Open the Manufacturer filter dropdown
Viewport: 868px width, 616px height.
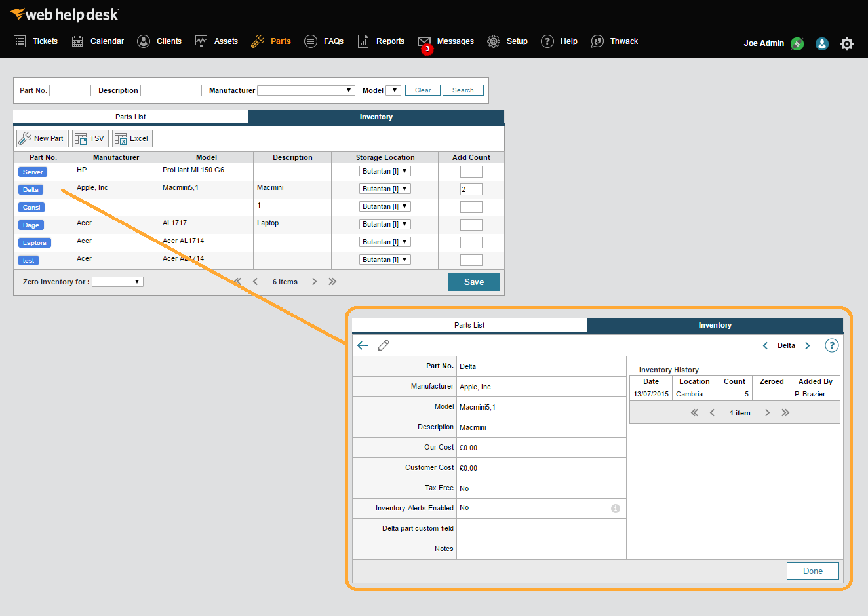tap(306, 90)
